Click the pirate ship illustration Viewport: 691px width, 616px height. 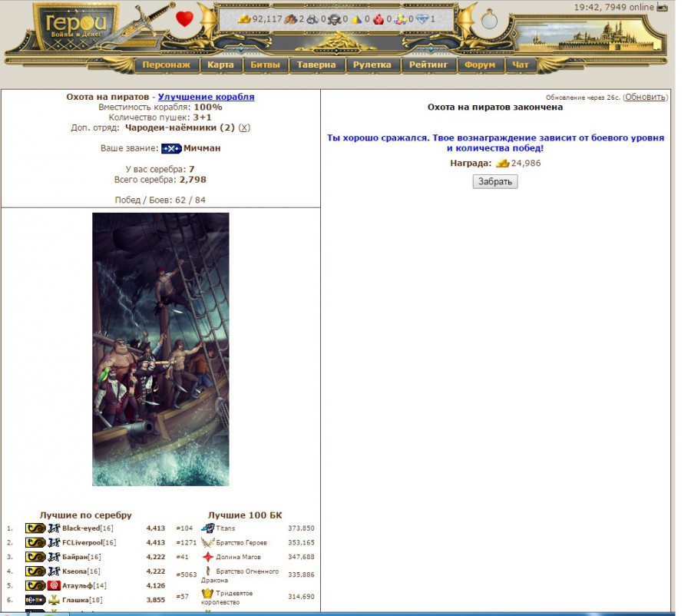pyautogui.click(x=160, y=349)
